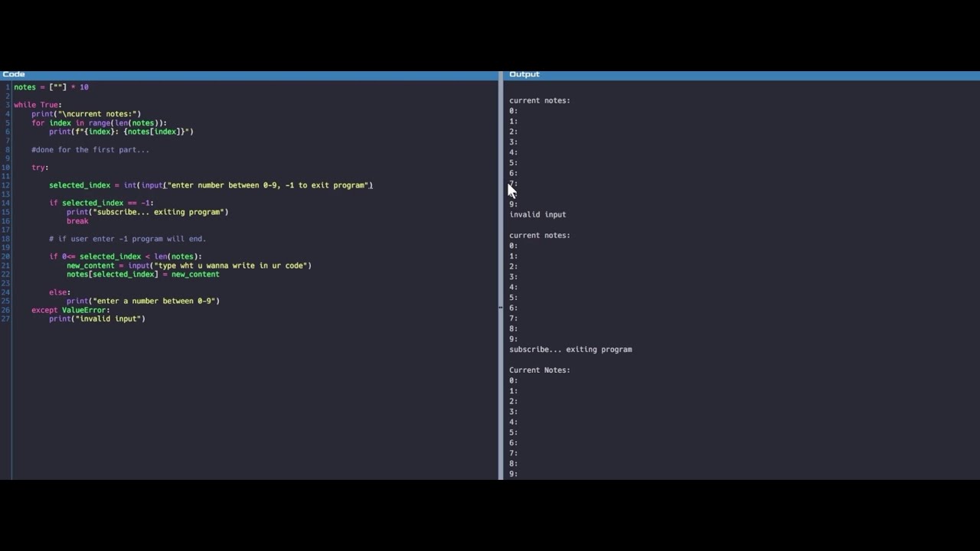Click the 'selected_index = int(input(...' code line
The image size is (980, 551).
tap(211, 185)
